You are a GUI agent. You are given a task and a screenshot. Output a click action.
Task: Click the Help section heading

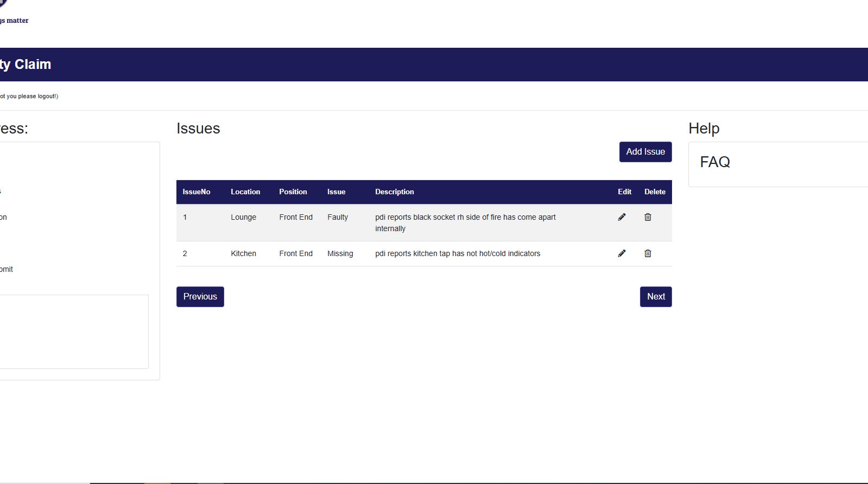704,129
